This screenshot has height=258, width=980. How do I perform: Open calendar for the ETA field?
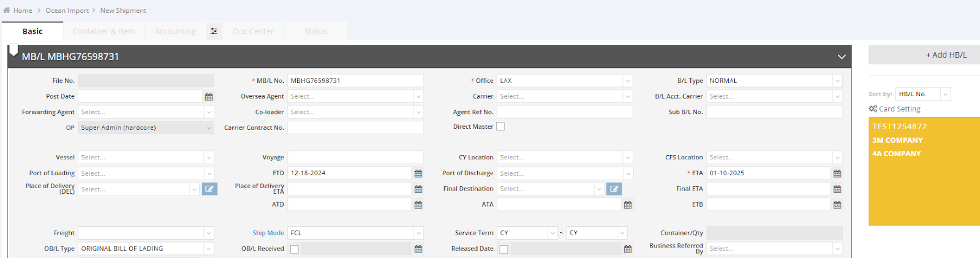[x=837, y=173]
